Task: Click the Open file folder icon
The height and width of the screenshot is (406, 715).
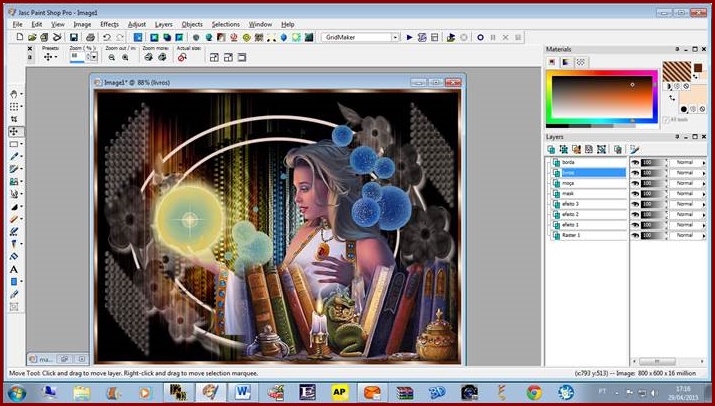Action: click(32, 37)
